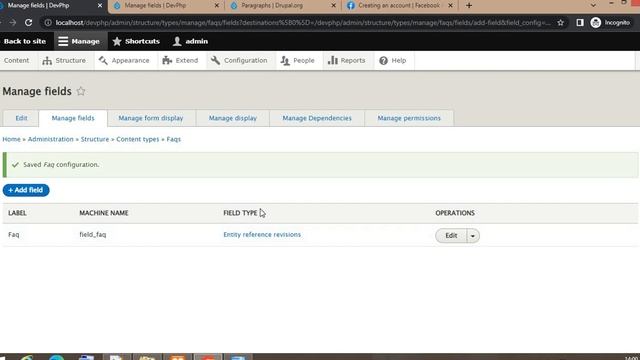View site information icon in address bar
640x360 pixels.
(48, 22)
